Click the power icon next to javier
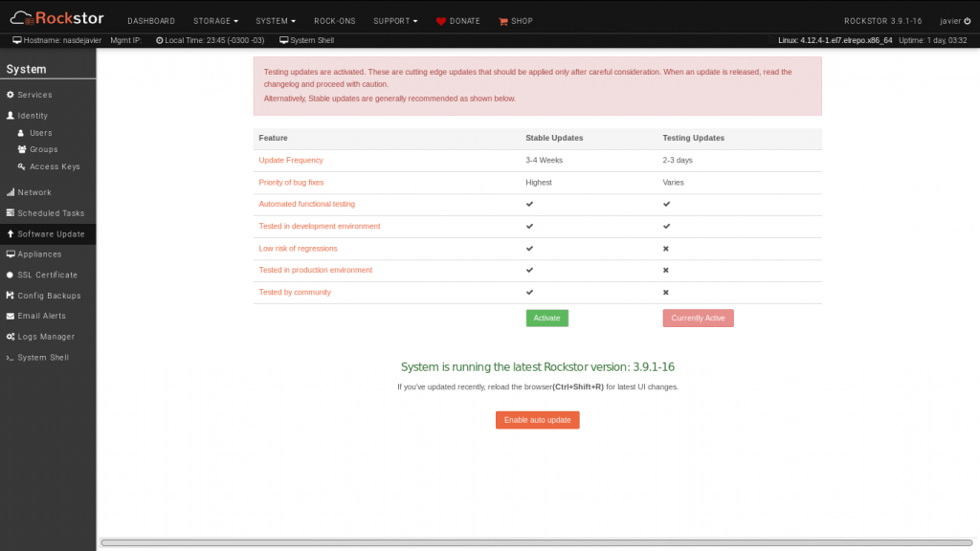 click(968, 21)
